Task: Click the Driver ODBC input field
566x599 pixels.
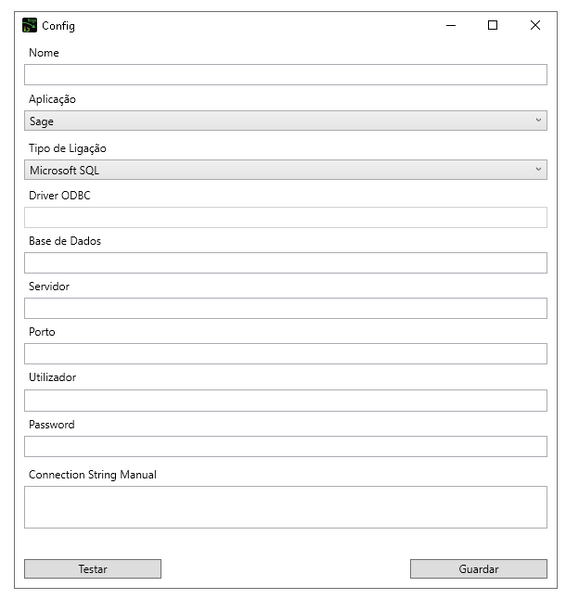Action: [285, 217]
